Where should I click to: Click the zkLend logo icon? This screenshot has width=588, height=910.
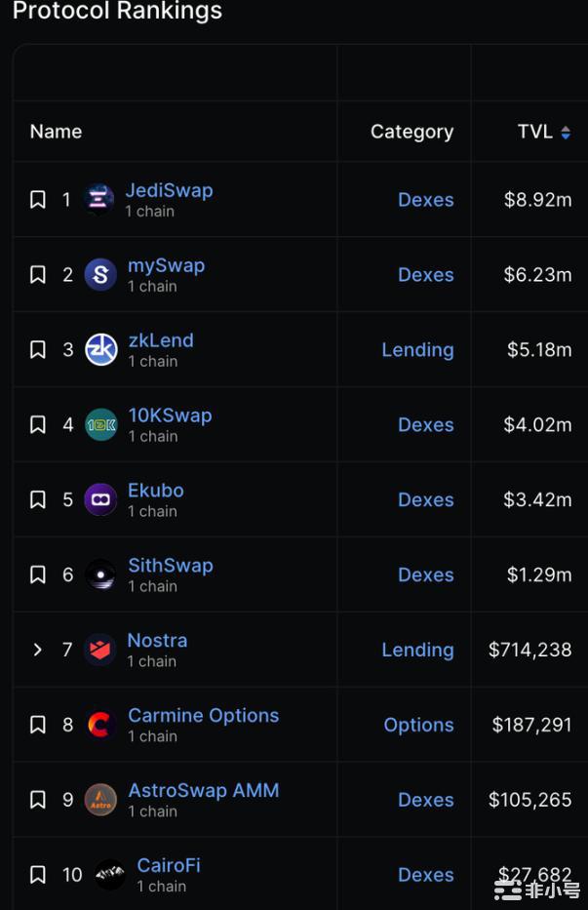(x=100, y=349)
